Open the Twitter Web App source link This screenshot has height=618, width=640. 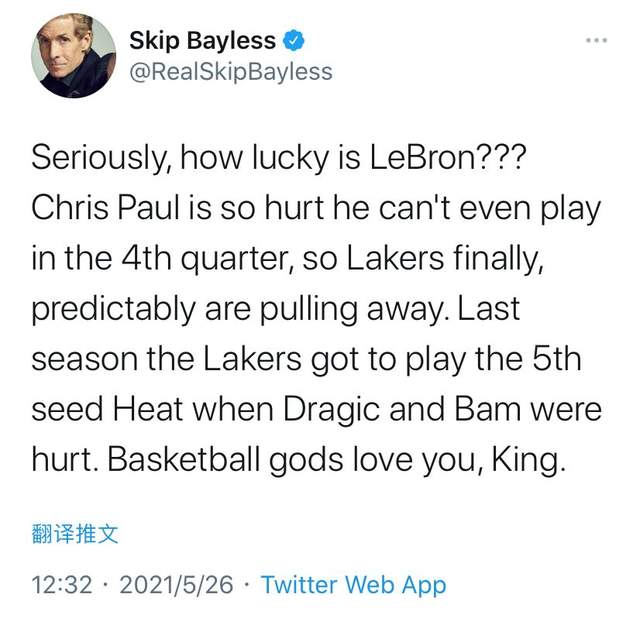tap(353, 585)
